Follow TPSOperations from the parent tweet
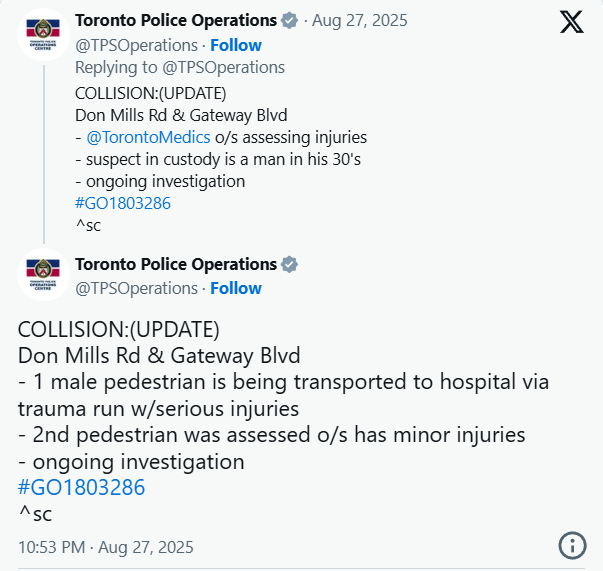 click(x=236, y=45)
